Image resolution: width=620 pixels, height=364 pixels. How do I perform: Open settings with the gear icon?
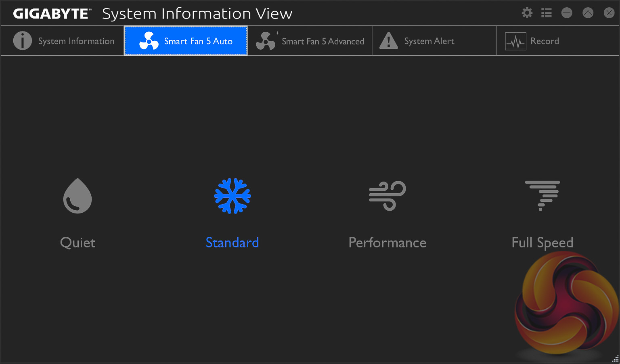527,13
